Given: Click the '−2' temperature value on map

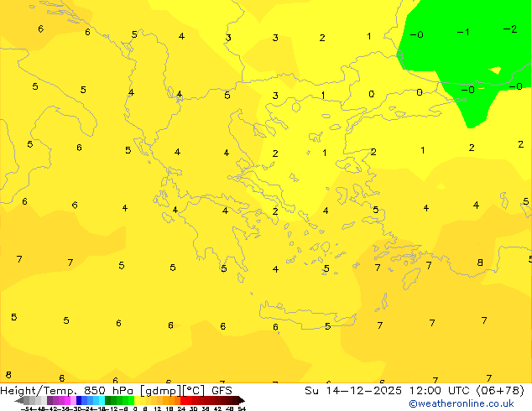Looking at the screenshot, I should [x=510, y=29].
